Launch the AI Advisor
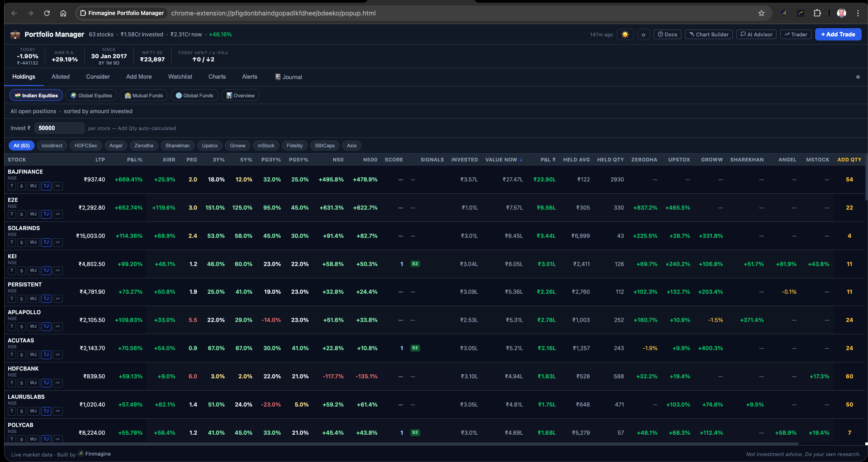The width and height of the screenshot is (868, 462). [756, 34]
